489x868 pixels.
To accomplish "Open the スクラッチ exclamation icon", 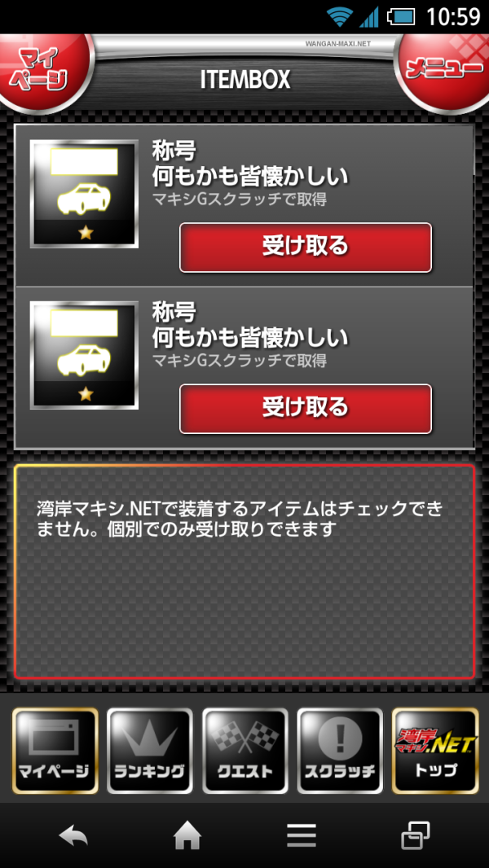I will (x=340, y=751).
